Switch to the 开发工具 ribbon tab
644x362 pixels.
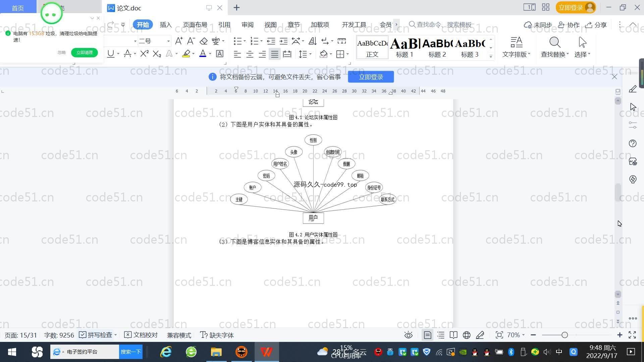pyautogui.click(x=354, y=25)
